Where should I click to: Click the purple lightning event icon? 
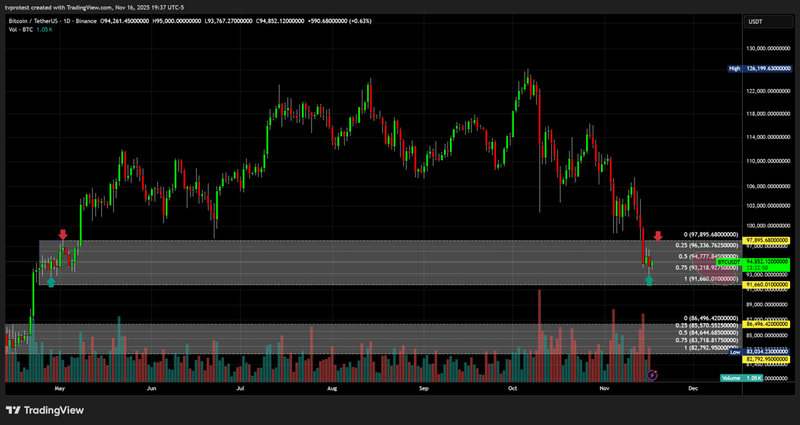click(x=653, y=374)
